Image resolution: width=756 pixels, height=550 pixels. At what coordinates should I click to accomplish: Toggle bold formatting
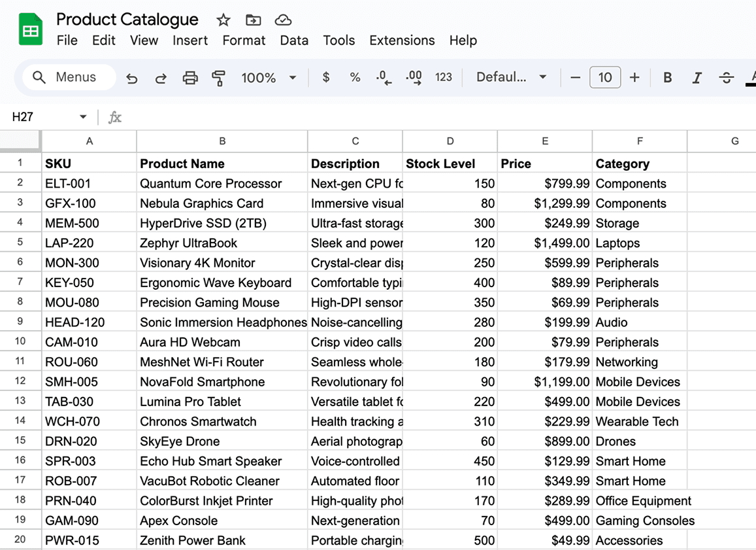[x=667, y=78]
